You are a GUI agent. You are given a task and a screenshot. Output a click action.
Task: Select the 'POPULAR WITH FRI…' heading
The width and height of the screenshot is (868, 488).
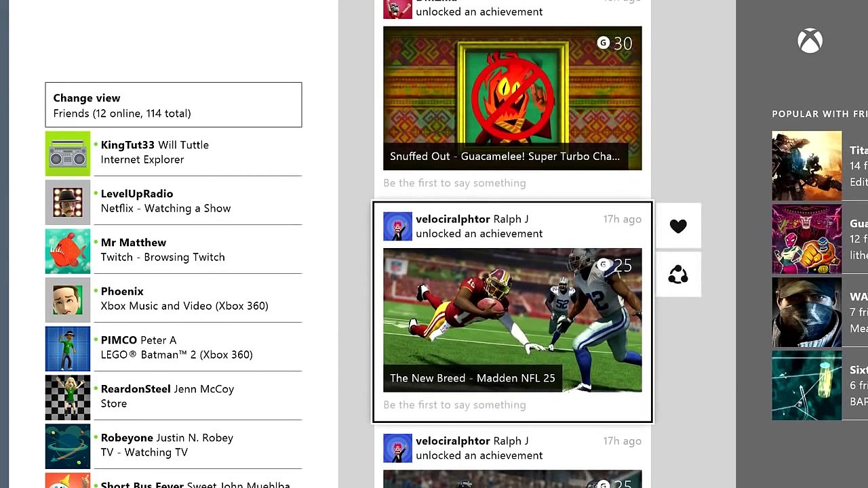pos(820,114)
